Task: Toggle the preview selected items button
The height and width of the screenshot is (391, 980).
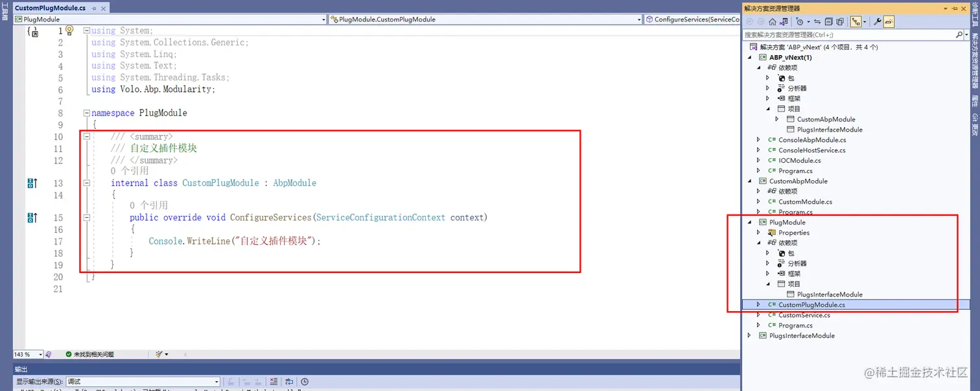Action: click(x=889, y=22)
